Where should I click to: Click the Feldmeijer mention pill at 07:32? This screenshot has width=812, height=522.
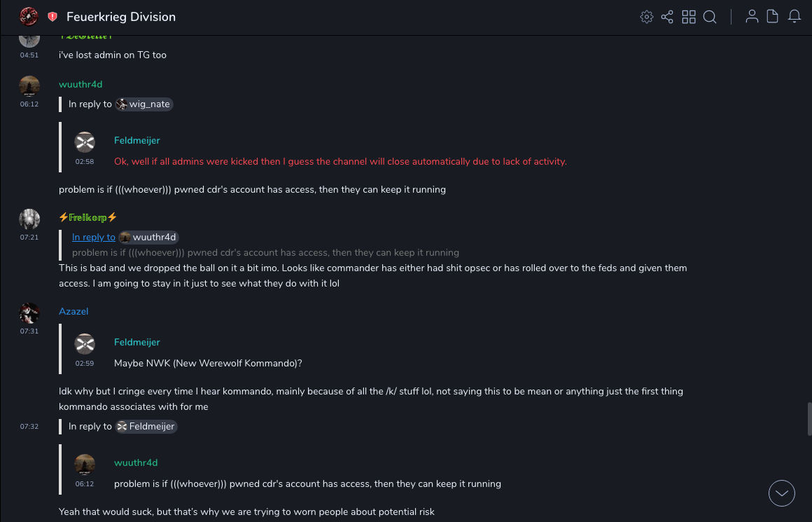tap(146, 426)
